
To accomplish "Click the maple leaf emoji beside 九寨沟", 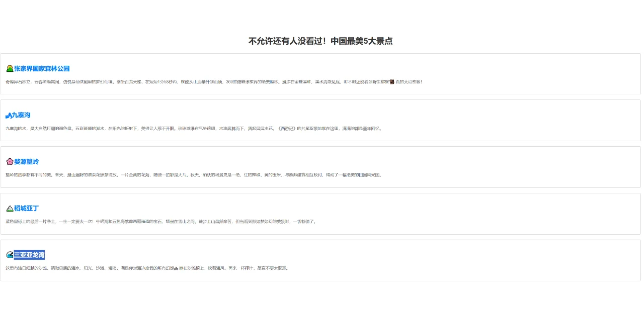I will point(8,115).
